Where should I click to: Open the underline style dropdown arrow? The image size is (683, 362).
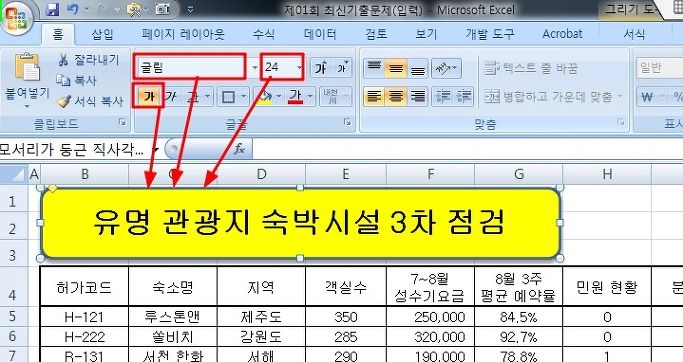[207, 96]
